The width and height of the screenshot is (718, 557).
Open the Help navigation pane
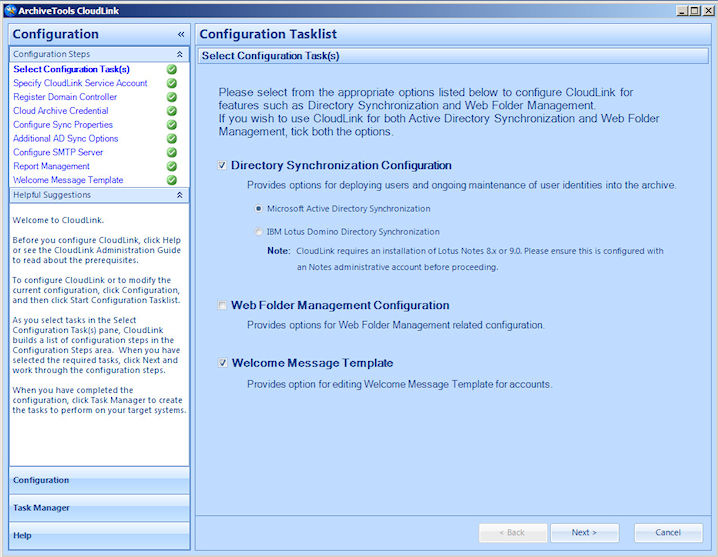coord(99,535)
